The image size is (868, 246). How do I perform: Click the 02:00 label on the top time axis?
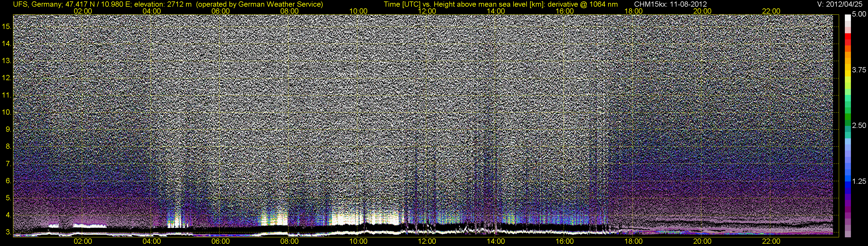pyautogui.click(x=82, y=11)
